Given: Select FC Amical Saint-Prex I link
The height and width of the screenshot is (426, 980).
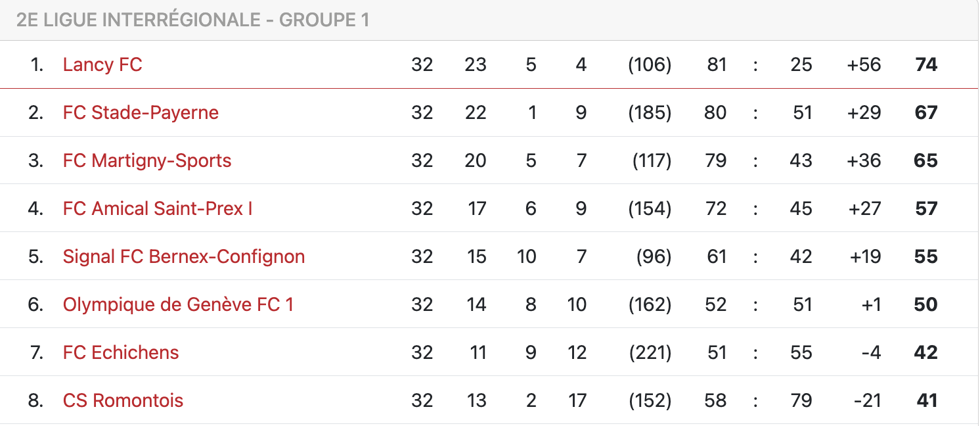Looking at the screenshot, I should [x=158, y=208].
